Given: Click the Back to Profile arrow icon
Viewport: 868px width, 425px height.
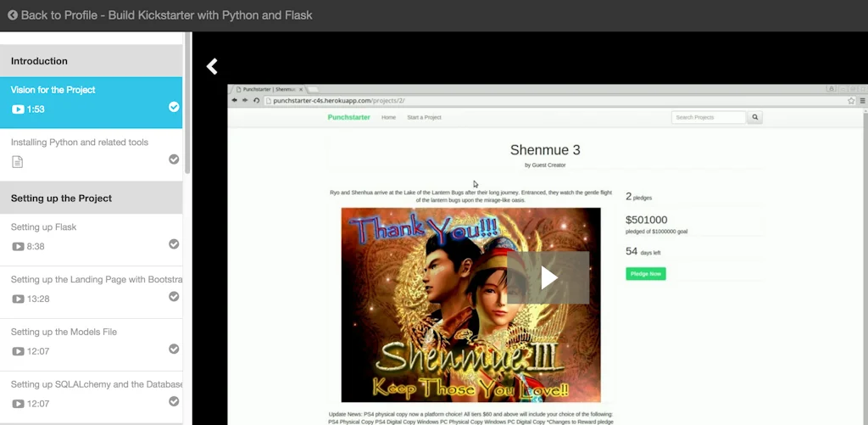Looking at the screenshot, I should (13, 15).
